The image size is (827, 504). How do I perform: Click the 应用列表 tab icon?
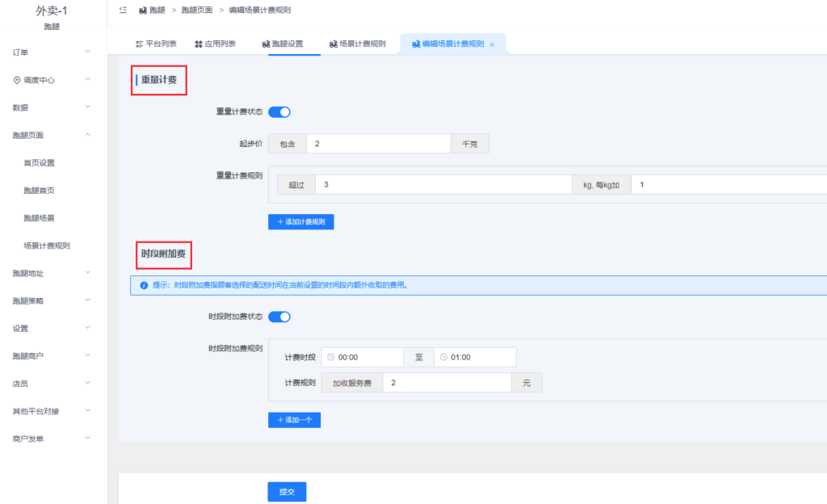199,44
